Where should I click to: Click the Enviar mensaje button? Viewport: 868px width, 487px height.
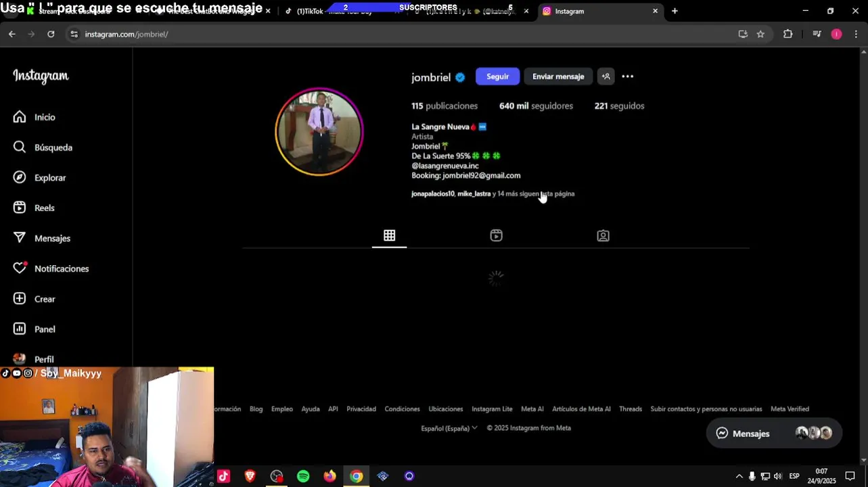[558, 76]
